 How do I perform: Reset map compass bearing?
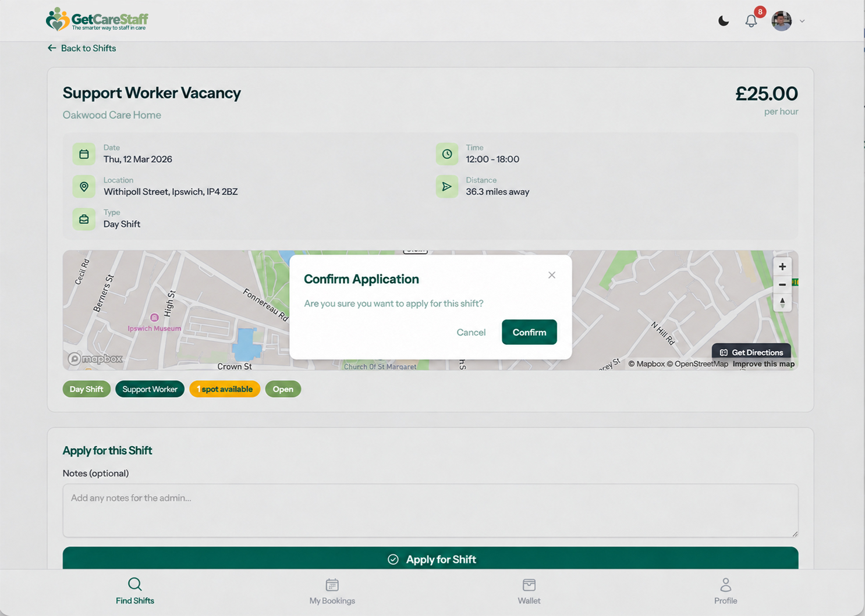pyautogui.click(x=782, y=302)
